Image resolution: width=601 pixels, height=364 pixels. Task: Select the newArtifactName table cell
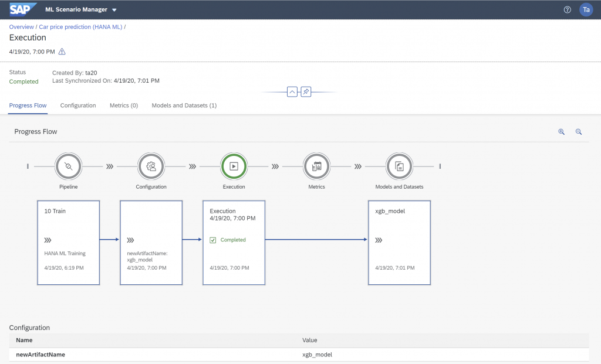[x=40, y=355]
